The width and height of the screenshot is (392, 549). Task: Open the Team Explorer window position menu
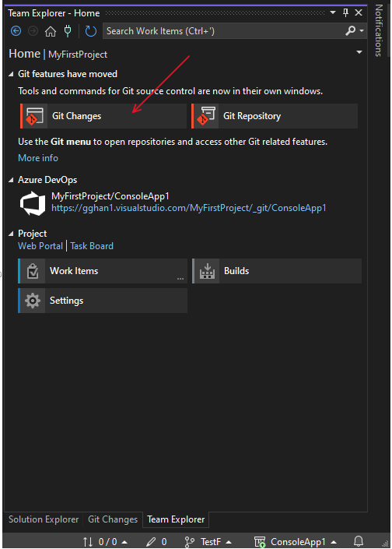tap(333, 12)
